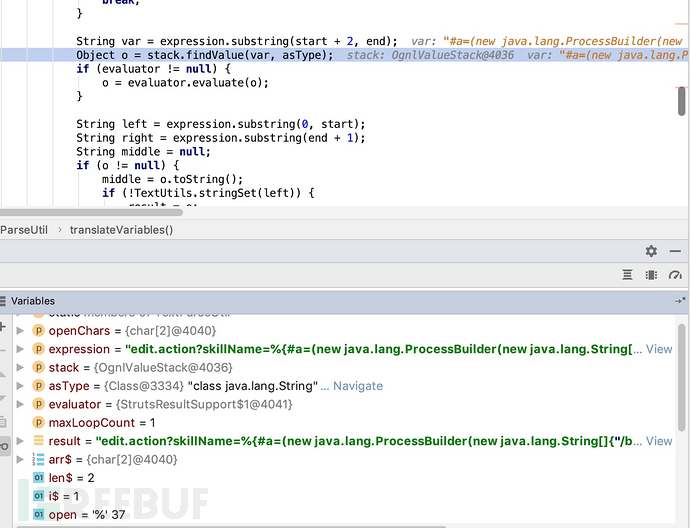Click the speedometer icon above the Variables panel

pyautogui.click(x=675, y=275)
